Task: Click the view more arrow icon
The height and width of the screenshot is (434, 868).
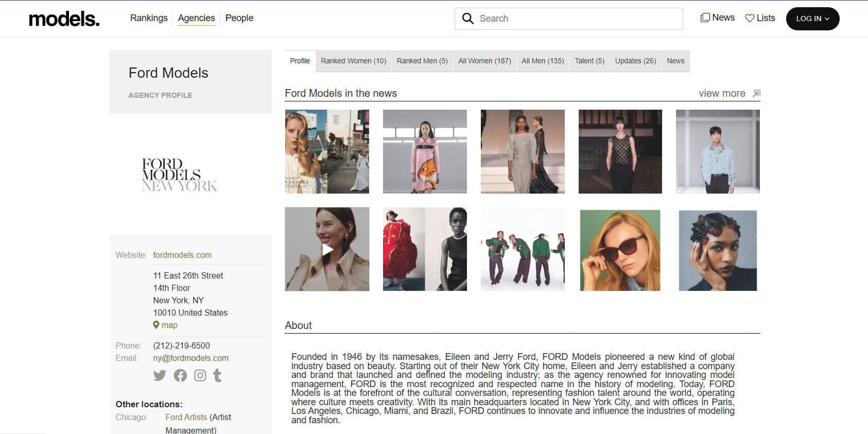Action: pos(756,93)
